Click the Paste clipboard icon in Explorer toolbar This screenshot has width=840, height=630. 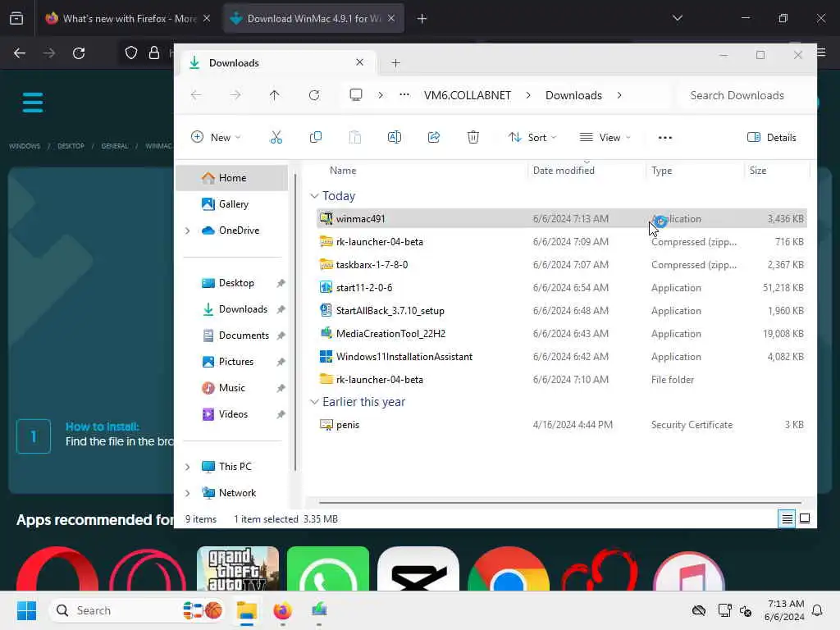point(354,138)
